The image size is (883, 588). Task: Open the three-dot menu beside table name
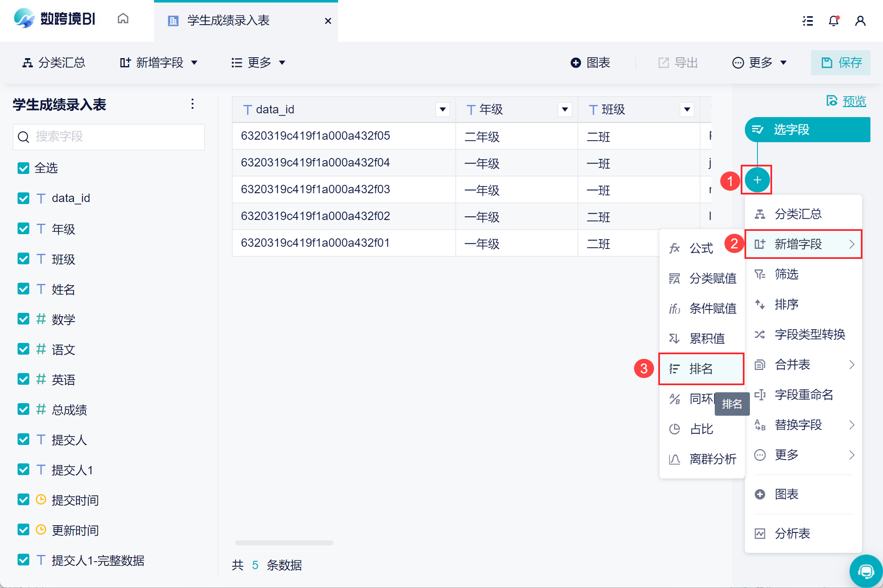[x=193, y=104]
